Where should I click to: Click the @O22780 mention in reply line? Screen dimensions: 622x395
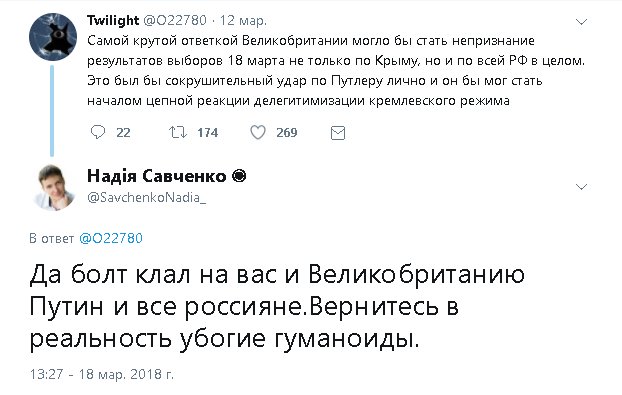pyautogui.click(x=111, y=238)
